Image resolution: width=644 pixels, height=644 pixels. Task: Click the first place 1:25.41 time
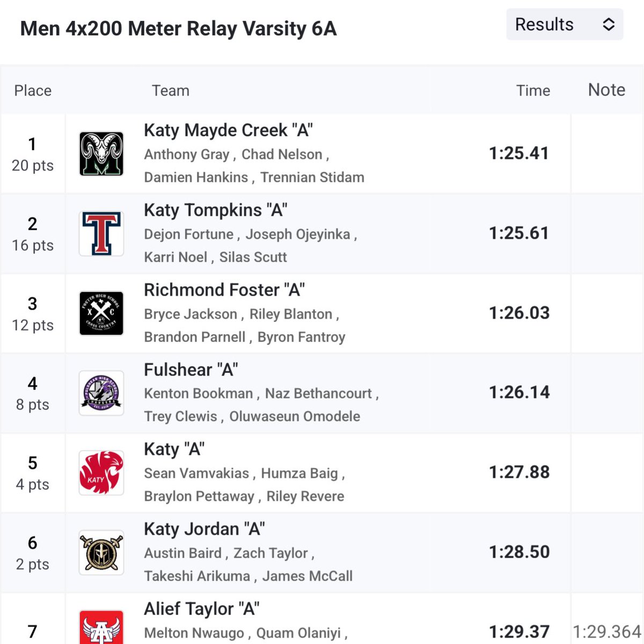(518, 153)
